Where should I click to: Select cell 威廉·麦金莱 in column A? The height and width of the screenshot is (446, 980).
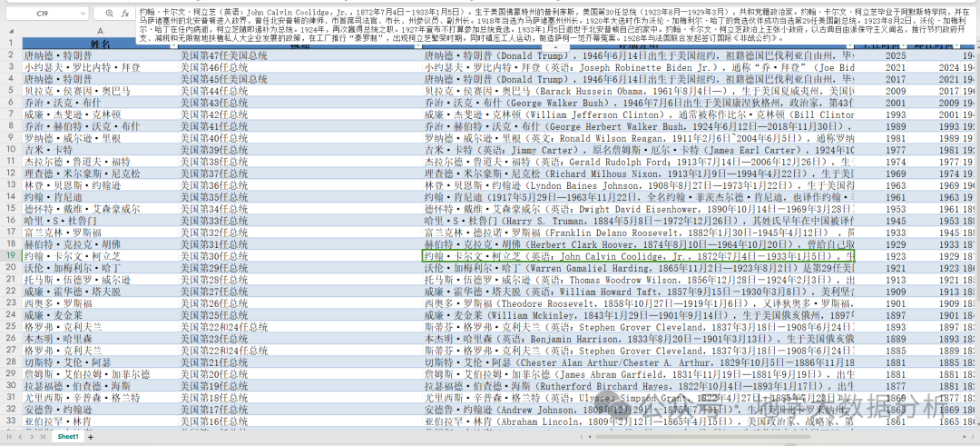coord(100,314)
